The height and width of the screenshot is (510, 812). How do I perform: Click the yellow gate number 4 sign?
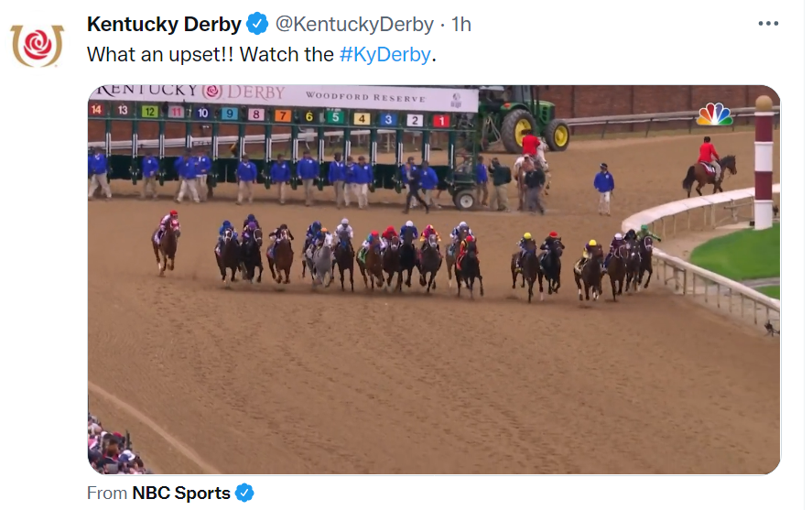point(362,118)
